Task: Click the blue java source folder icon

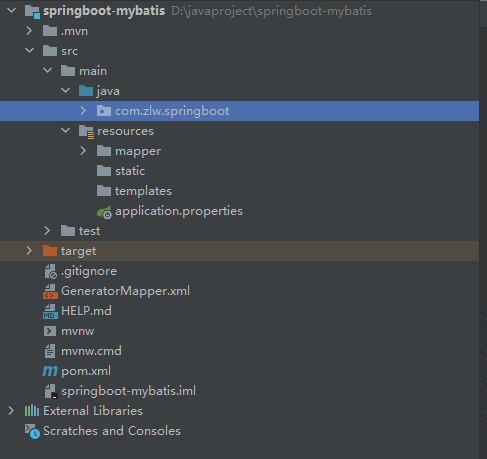Action: click(x=86, y=91)
